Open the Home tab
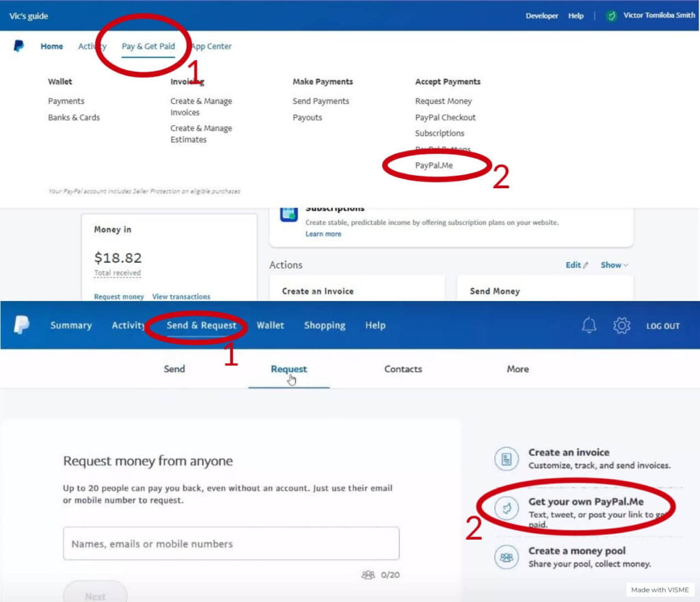The image size is (700, 602). 52,46
